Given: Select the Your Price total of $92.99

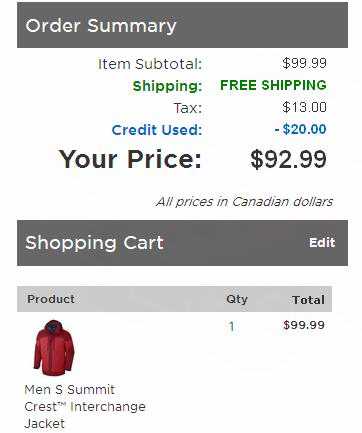Looking at the screenshot, I should pos(288,159).
